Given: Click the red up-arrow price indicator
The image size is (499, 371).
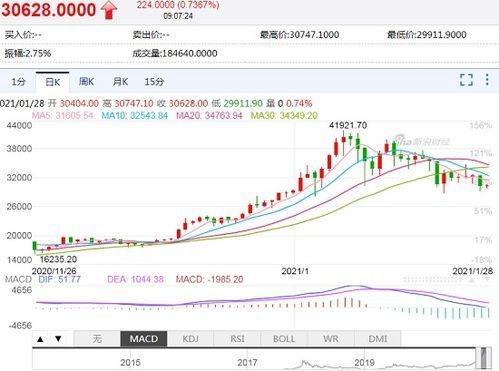Looking at the screenshot, I should tap(109, 10).
